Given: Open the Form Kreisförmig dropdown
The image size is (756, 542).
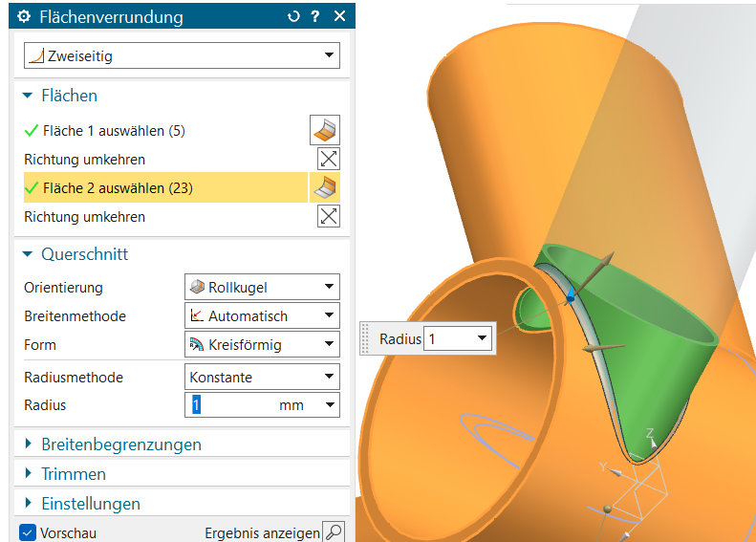Looking at the screenshot, I should pyautogui.click(x=262, y=344).
